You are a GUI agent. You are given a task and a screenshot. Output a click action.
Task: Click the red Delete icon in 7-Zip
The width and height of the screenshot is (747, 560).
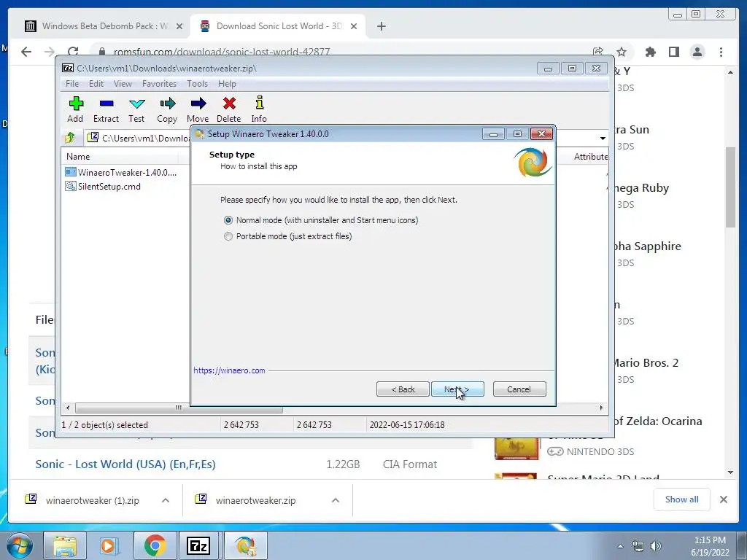pos(229,104)
